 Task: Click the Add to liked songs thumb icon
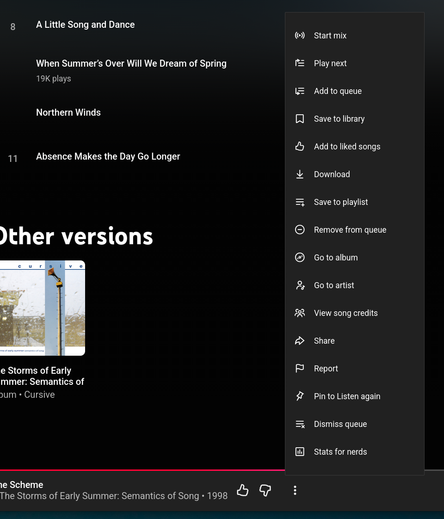(x=300, y=146)
